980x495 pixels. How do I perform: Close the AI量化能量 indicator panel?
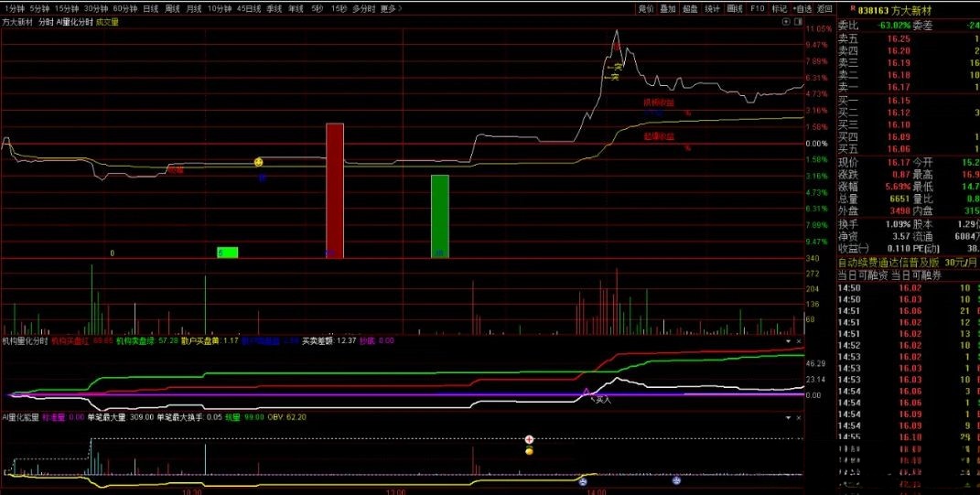pos(799,417)
